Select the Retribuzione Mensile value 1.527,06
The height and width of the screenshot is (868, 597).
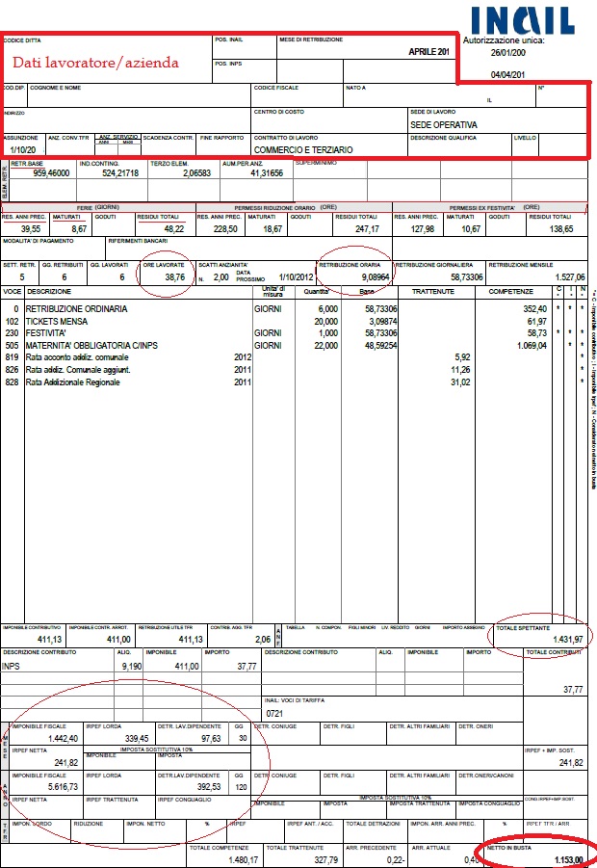pyautogui.click(x=560, y=276)
